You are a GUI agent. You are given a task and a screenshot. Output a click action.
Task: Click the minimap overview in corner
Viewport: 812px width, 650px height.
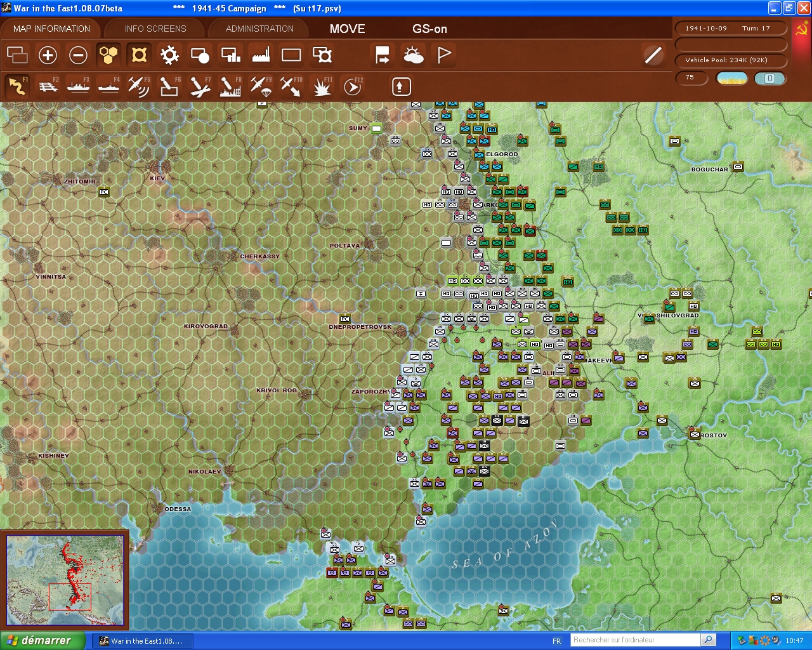[x=65, y=580]
